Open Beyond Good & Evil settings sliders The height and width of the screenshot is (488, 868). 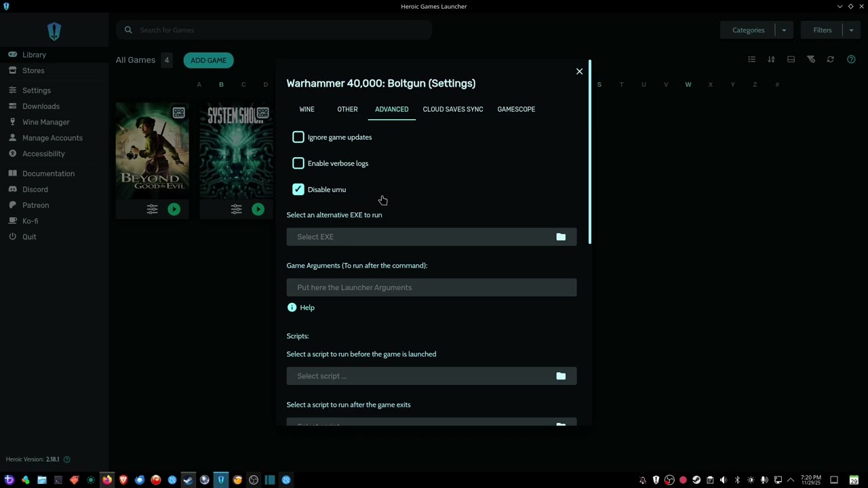tap(152, 209)
